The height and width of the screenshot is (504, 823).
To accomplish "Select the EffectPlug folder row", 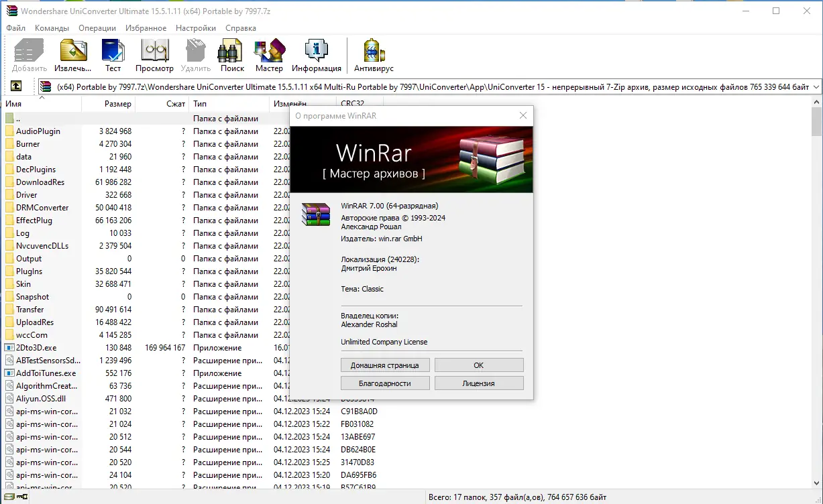I will point(146,220).
